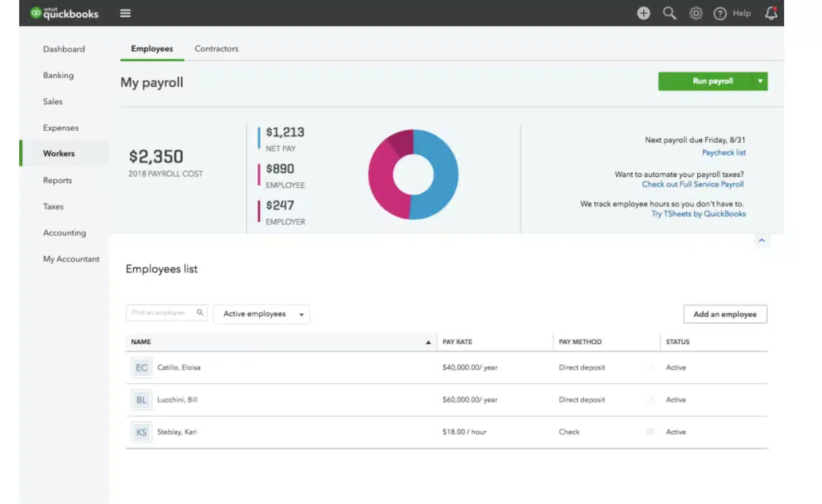
Task: Toggle edit status for Catillo, Eloisa
Action: point(650,368)
